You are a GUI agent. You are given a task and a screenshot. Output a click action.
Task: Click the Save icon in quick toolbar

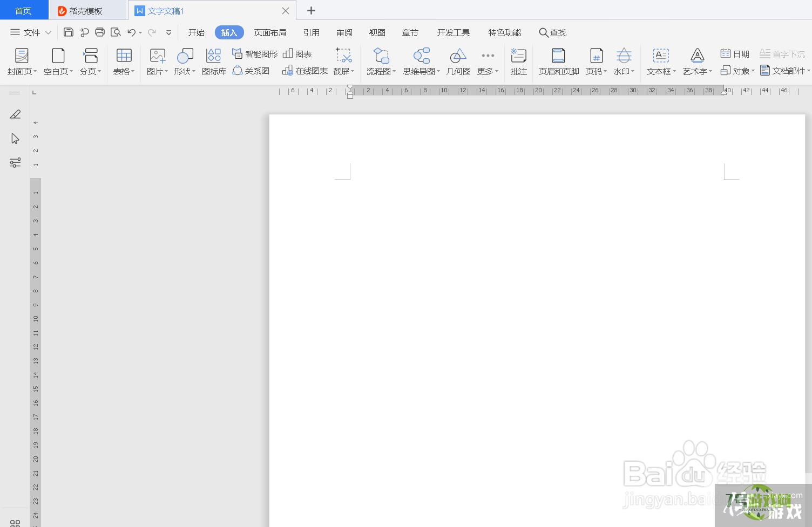[x=69, y=32]
